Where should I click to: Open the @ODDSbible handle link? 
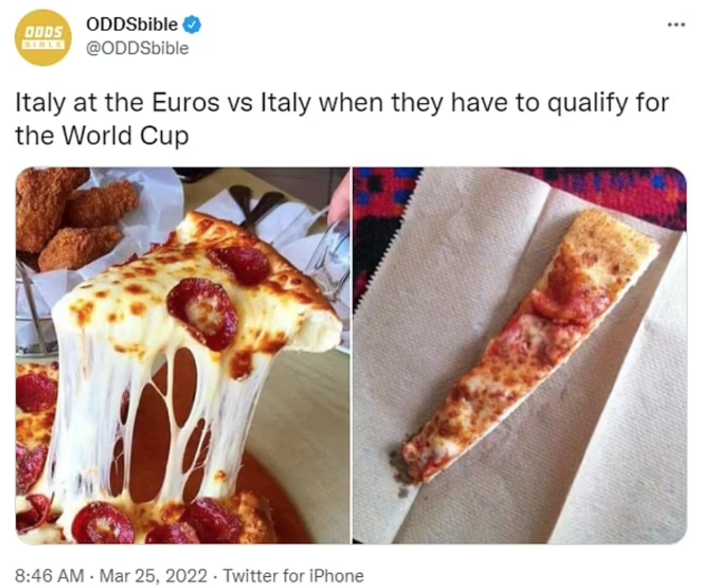[137, 48]
